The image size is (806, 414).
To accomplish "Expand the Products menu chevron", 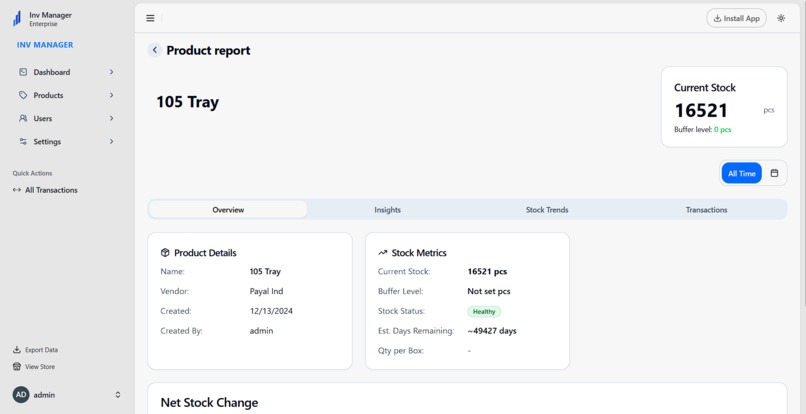I will [112, 95].
